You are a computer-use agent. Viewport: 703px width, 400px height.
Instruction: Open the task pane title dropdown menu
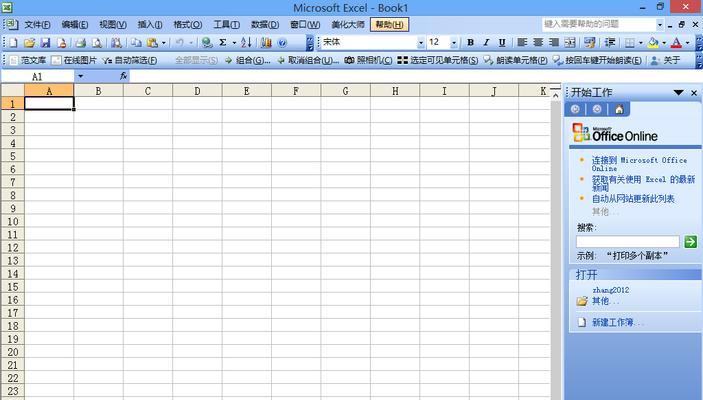pos(678,93)
